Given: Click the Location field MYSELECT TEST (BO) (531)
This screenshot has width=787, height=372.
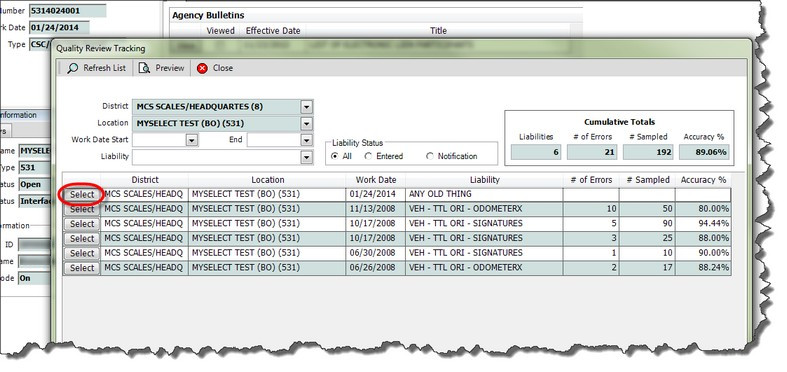Looking at the screenshot, I should pyautogui.click(x=216, y=123).
